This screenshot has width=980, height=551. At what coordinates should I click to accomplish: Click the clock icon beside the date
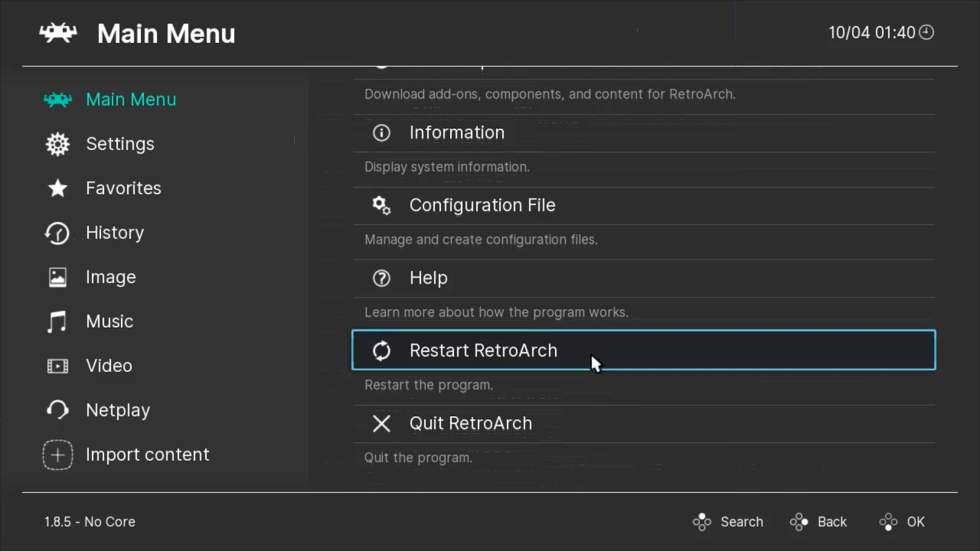[926, 32]
